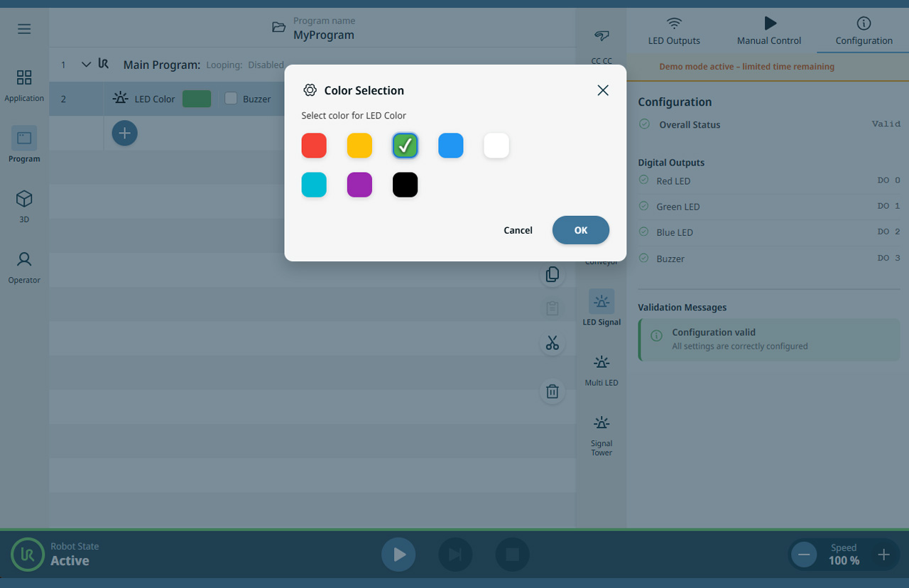Click the cut node scissors icon
This screenshot has width=909, height=588.
tap(553, 343)
